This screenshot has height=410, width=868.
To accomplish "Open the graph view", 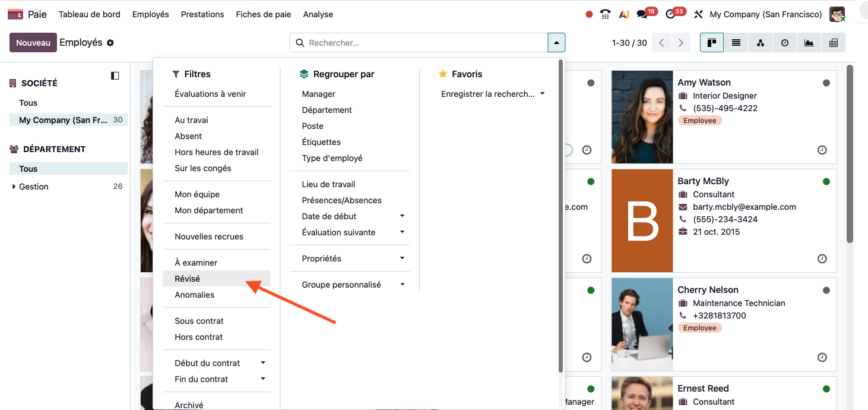I will (809, 43).
